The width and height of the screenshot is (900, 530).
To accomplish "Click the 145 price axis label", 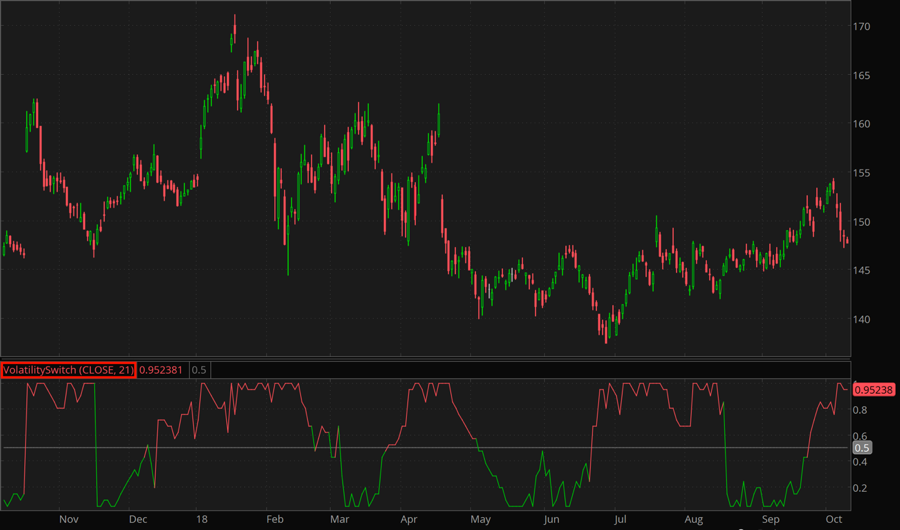I will click(862, 271).
